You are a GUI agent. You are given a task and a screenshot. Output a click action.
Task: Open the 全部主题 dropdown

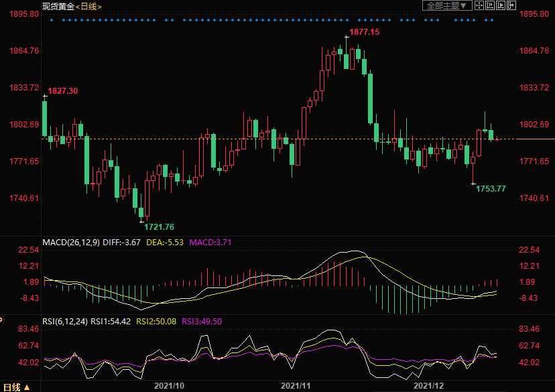pos(446,6)
